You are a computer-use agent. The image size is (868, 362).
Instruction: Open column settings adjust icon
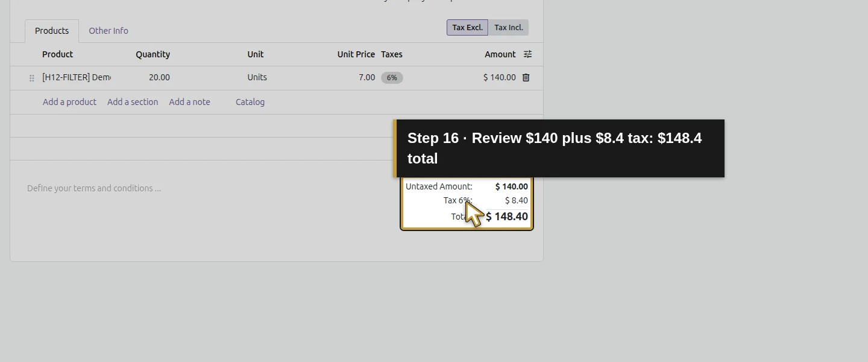click(x=527, y=54)
